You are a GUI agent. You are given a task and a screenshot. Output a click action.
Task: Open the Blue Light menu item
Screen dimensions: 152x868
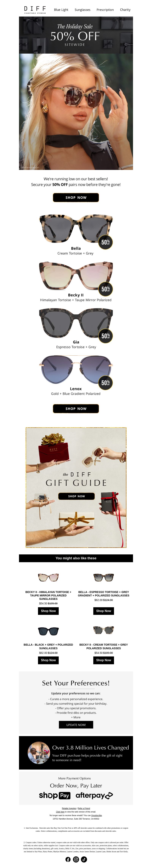point(61,10)
